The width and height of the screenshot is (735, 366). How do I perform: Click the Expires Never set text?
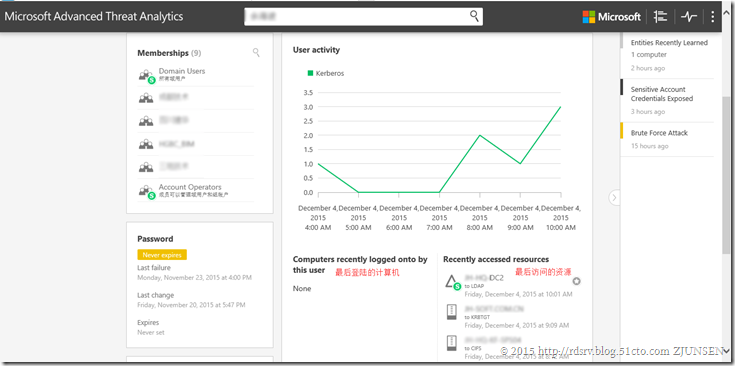(151, 332)
